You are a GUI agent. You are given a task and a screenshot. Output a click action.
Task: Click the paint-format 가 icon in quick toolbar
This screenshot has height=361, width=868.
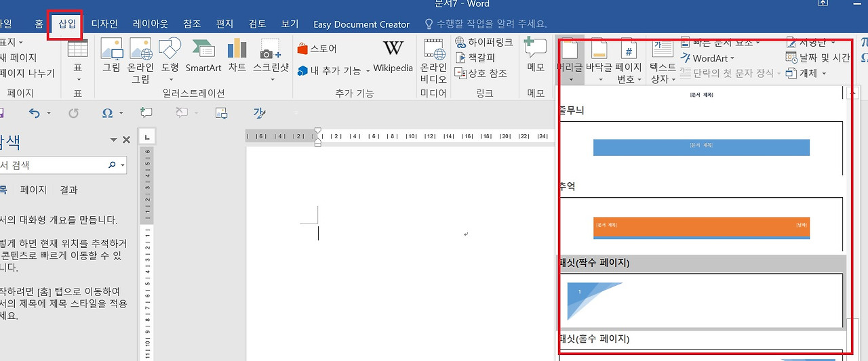click(258, 113)
